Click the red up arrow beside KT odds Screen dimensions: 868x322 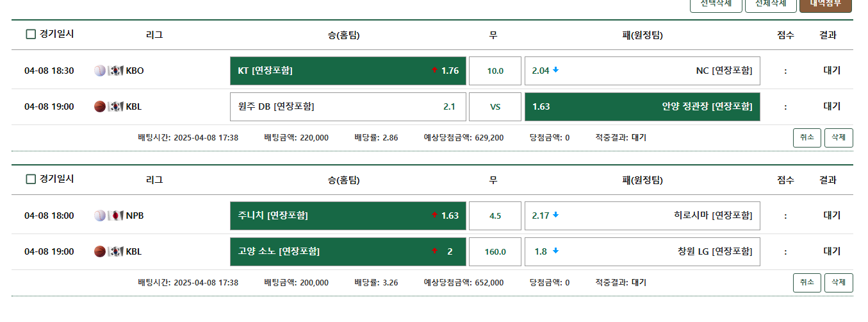coord(434,70)
